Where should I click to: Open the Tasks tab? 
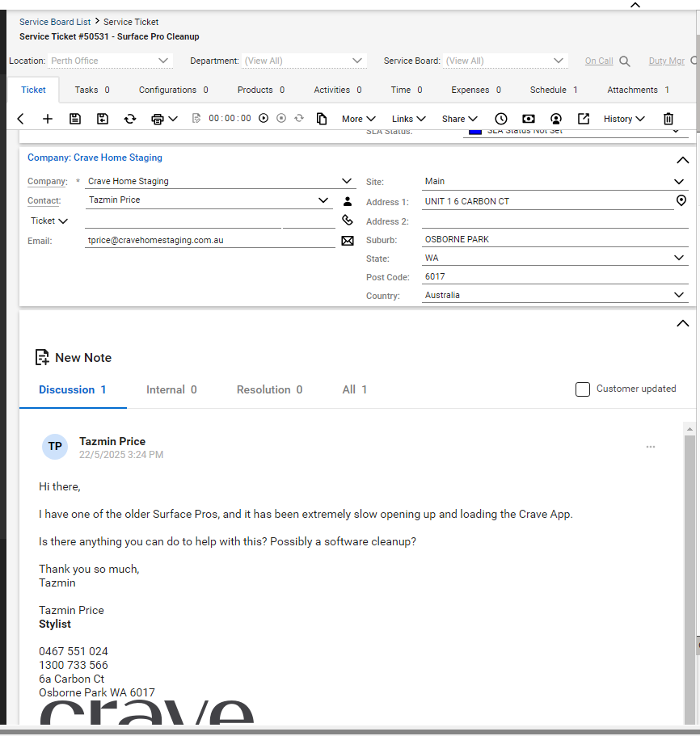tap(92, 90)
